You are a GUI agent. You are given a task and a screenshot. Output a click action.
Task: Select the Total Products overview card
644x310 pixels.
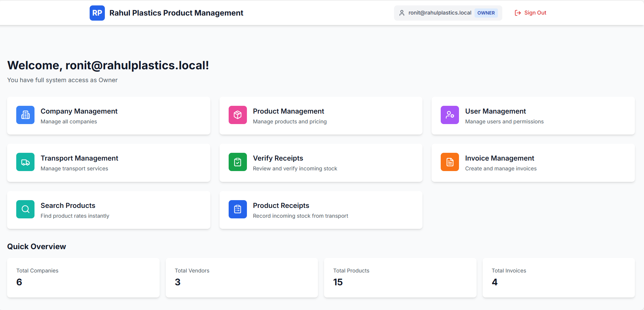tap(400, 278)
